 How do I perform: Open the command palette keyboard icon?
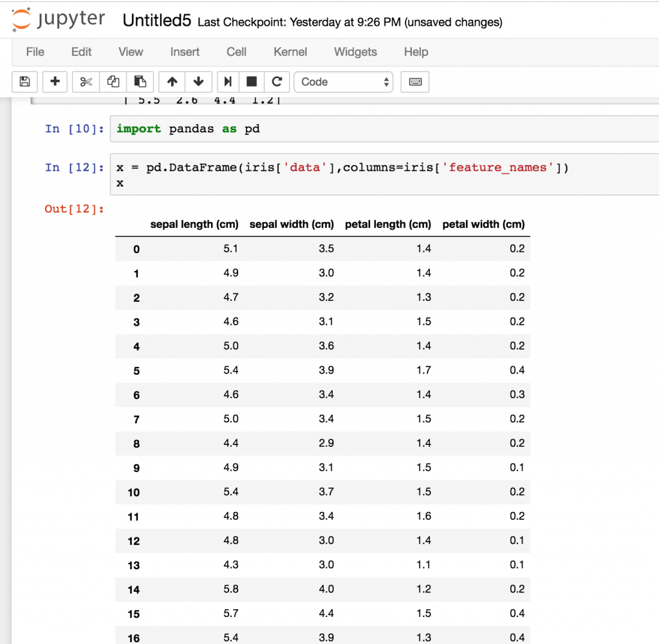point(415,82)
